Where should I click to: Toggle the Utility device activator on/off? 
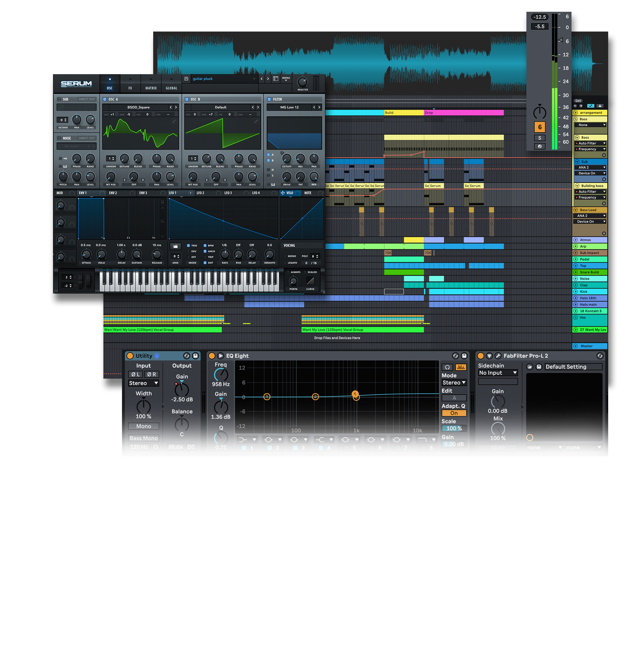tap(130, 356)
